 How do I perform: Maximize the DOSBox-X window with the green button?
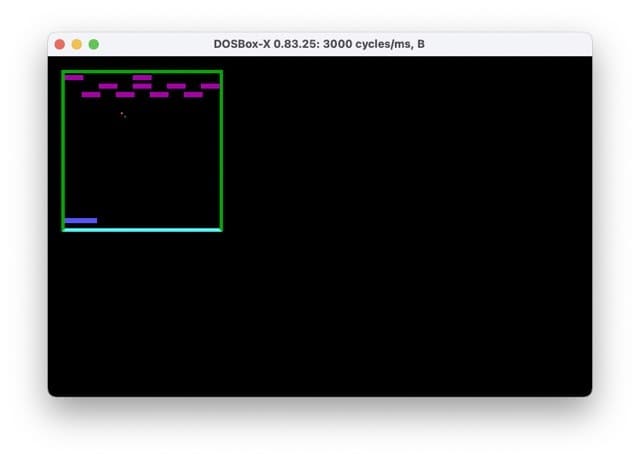pos(94,44)
